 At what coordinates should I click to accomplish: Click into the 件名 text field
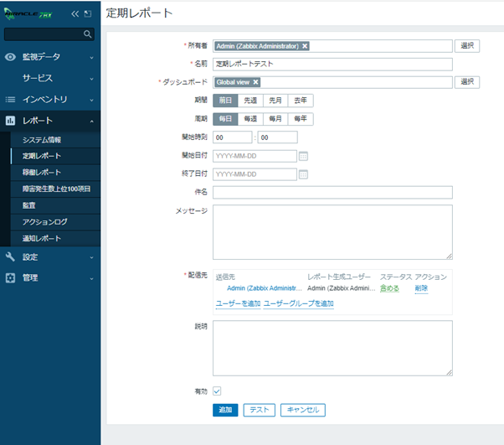332,193
